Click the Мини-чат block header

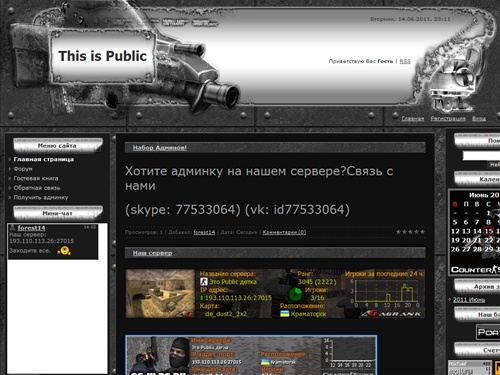click(57, 213)
